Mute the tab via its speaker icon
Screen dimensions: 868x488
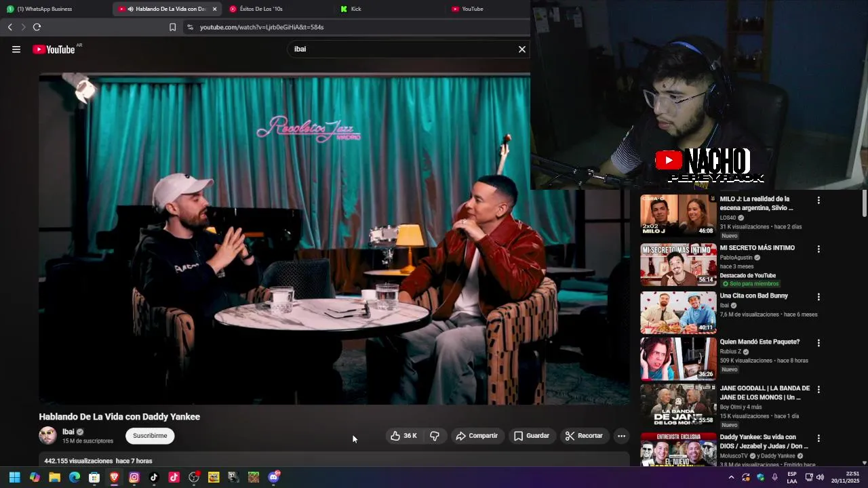(x=130, y=9)
